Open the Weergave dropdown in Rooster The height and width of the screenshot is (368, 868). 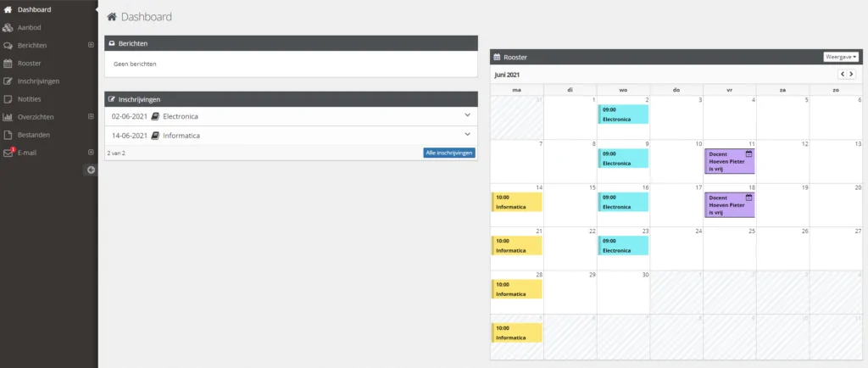[841, 57]
